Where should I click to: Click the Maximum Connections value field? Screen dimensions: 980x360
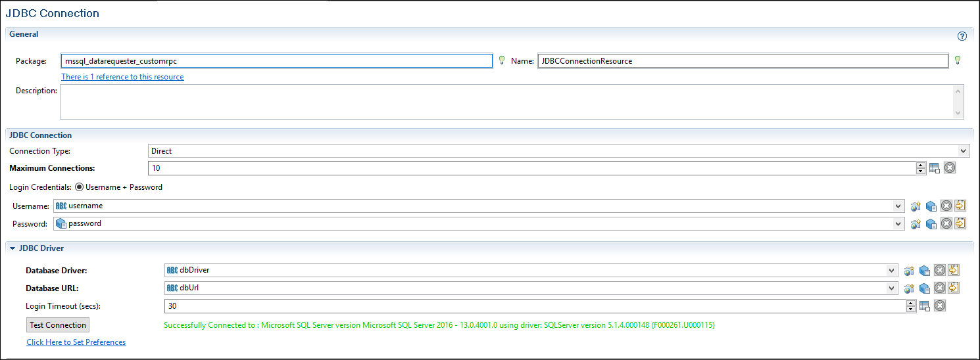[x=532, y=168]
